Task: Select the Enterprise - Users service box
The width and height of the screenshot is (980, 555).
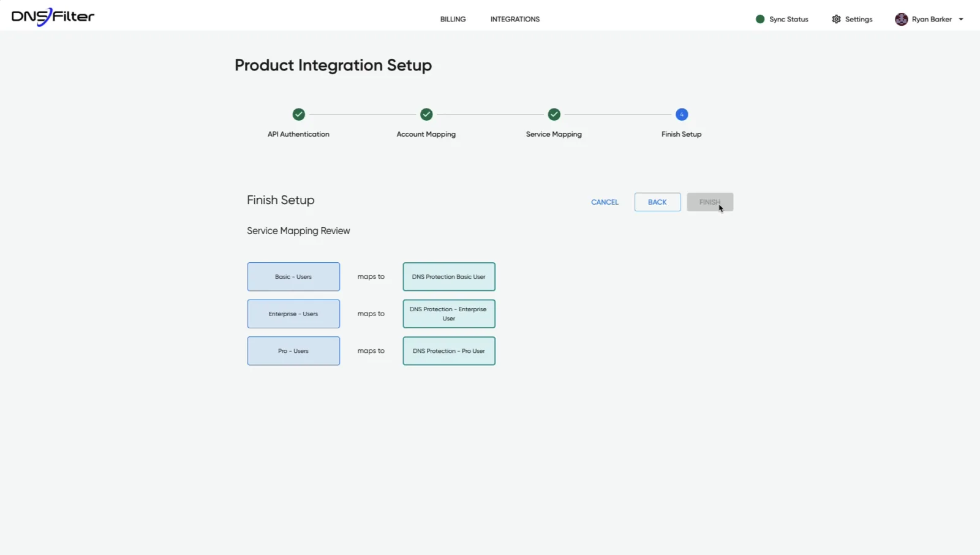Action: tap(293, 314)
